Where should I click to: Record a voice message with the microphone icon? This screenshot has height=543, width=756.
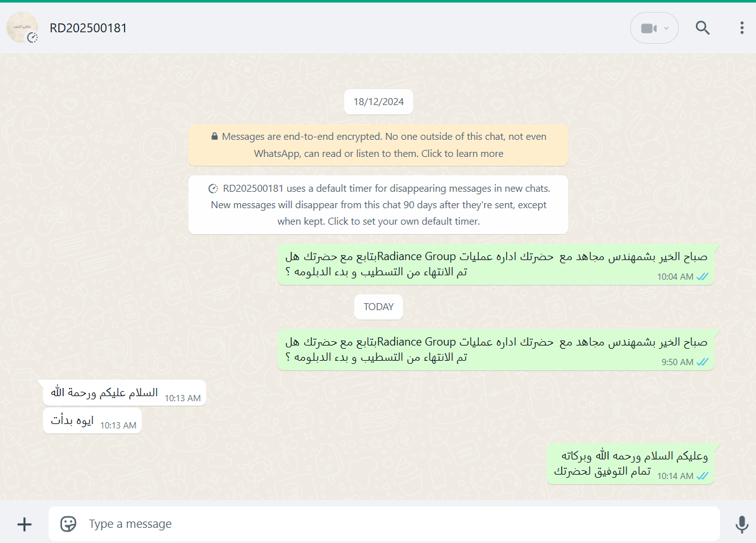click(x=741, y=524)
